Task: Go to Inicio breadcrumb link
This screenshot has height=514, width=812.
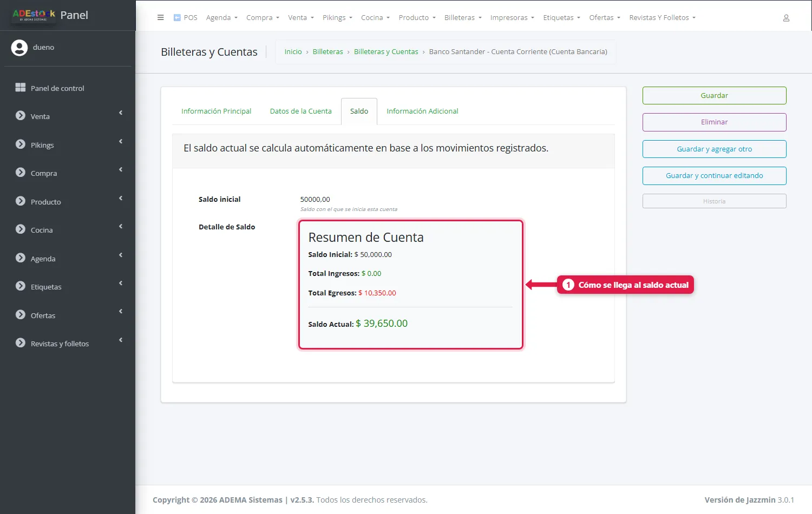Action: pyautogui.click(x=293, y=52)
